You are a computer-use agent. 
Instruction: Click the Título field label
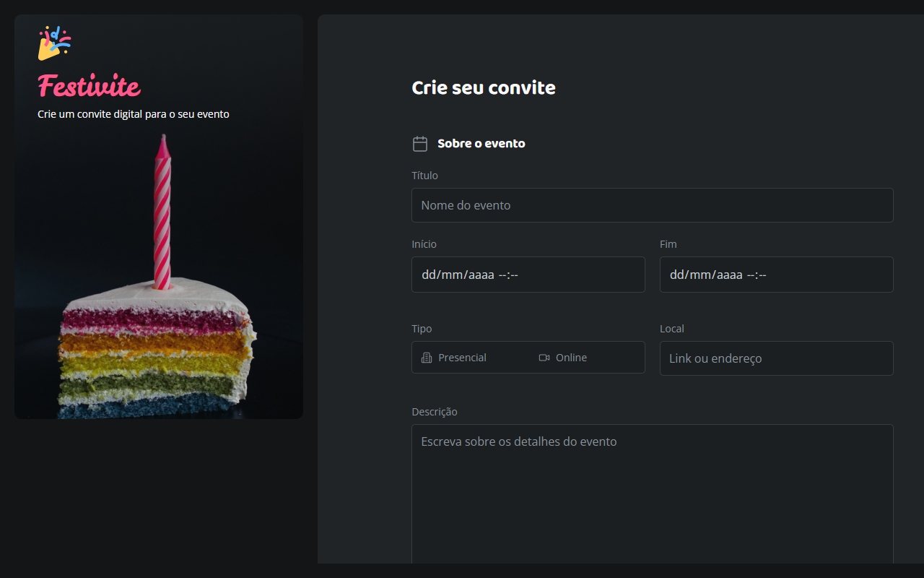click(x=424, y=176)
